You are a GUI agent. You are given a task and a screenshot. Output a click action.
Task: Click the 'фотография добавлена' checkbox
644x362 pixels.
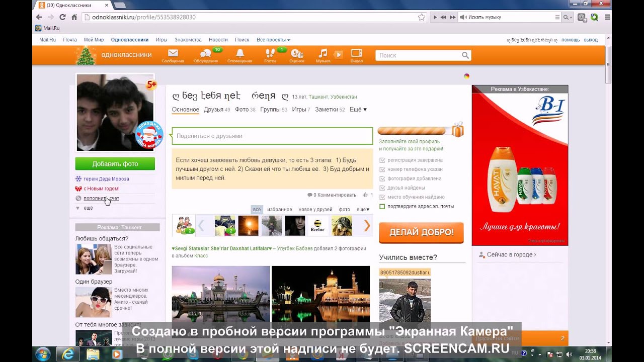pyautogui.click(x=382, y=178)
